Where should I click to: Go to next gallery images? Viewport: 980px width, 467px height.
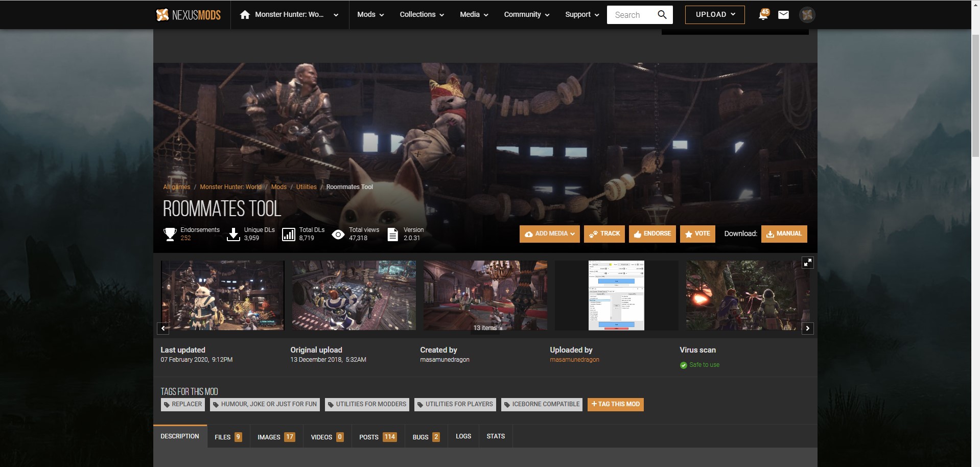coord(807,328)
